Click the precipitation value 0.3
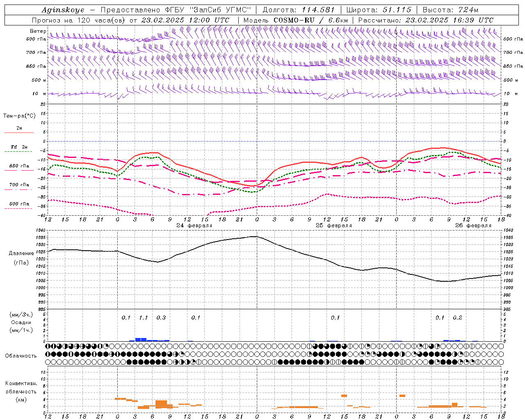 [161, 318]
